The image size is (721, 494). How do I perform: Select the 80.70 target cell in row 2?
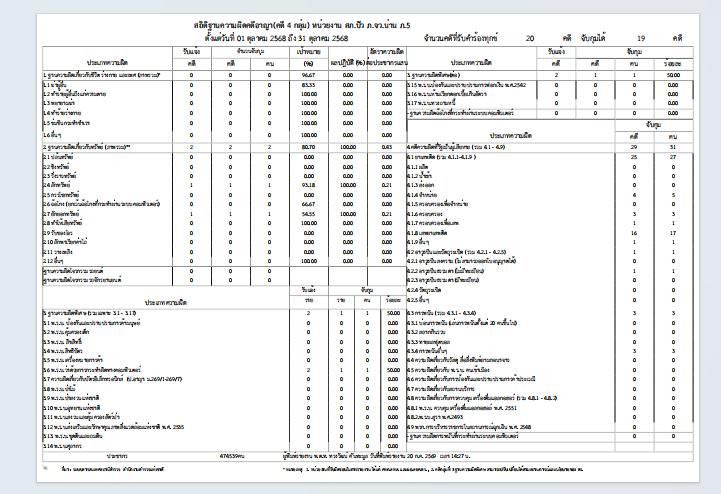[309, 147]
